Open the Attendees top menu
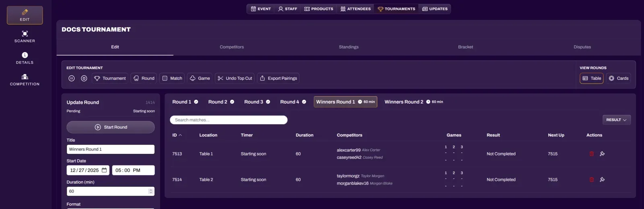This screenshot has height=209, width=644. 355,9
